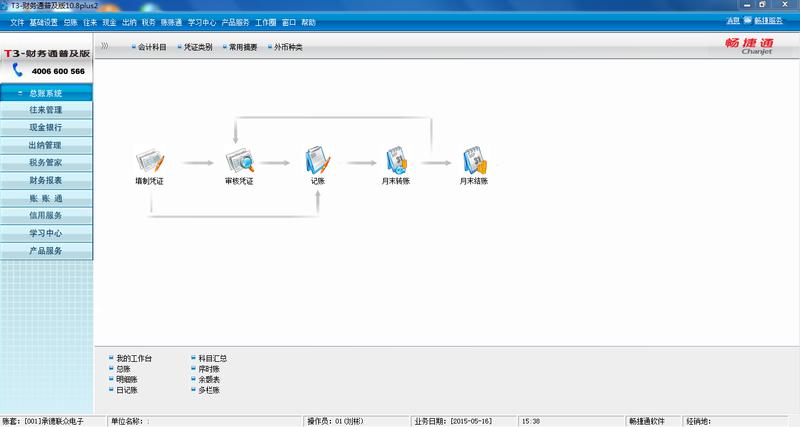The height and width of the screenshot is (427, 800).
Task: Click the 消息 link at top right
Action: [733, 20]
